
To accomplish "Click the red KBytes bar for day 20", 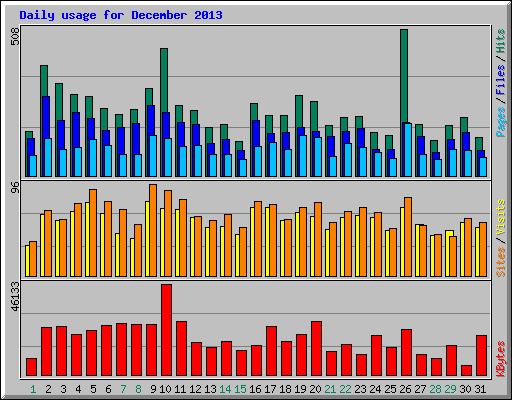I will [x=316, y=348].
